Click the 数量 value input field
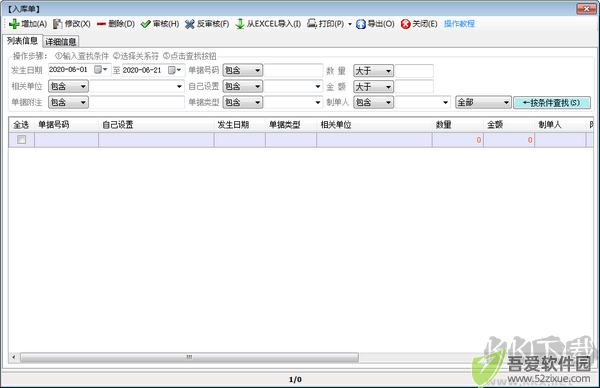The height and width of the screenshot is (388, 600). [414, 71]
